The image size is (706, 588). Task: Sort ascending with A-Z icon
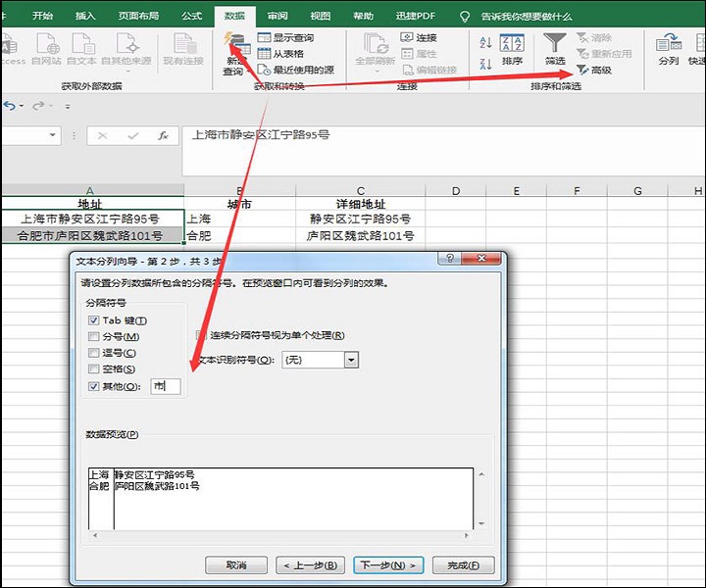pos(485,43)
